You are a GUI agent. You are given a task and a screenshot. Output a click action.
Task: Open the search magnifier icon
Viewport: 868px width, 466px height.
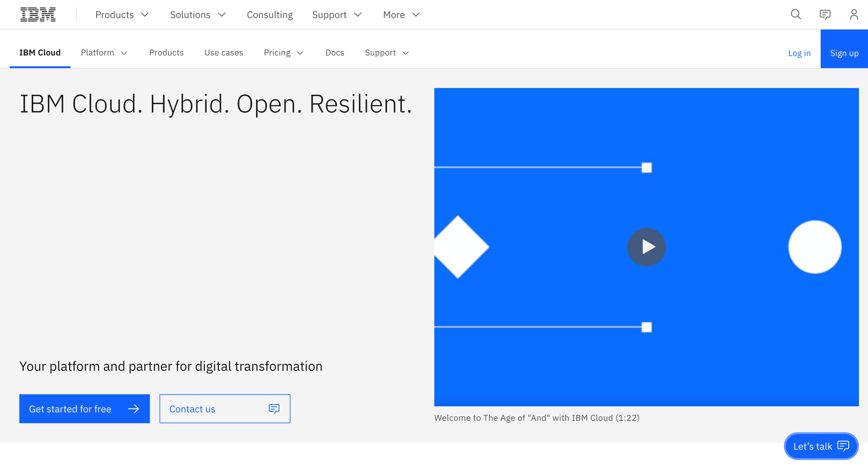796,14
